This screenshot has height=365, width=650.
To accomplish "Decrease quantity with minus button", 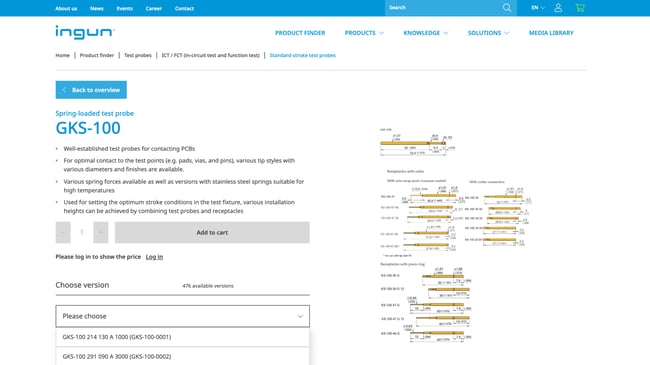I will pyautogui.click(x=63, y=232).
